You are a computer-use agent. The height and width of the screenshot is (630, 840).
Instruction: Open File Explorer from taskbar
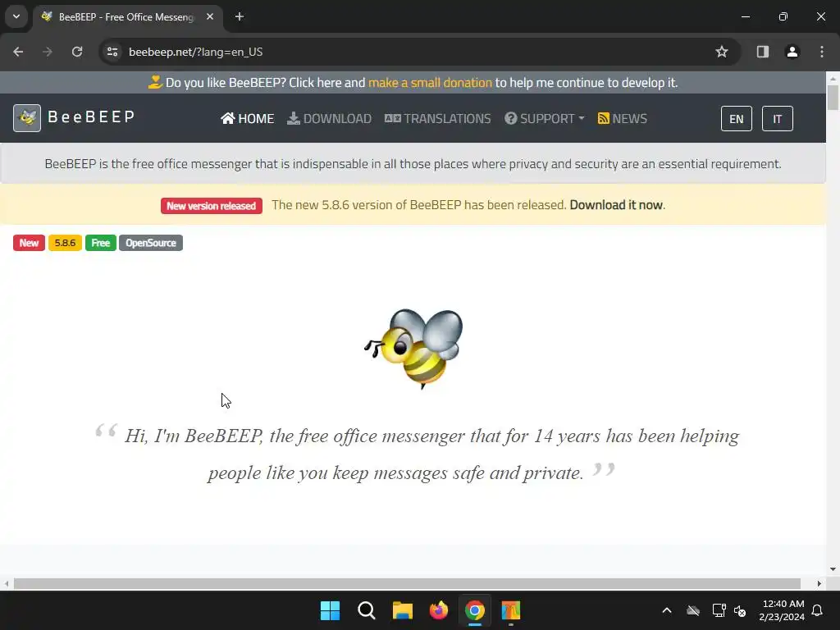click(402, 610)
